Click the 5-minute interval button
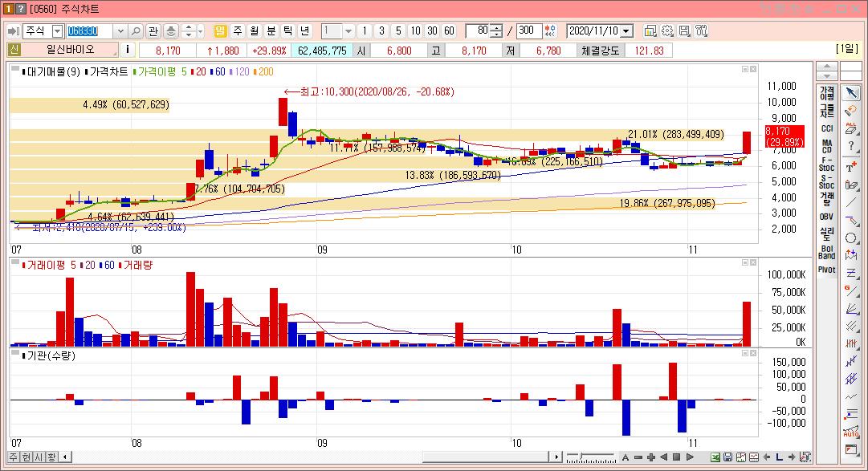868x471 pixels. tap(398, 31)
